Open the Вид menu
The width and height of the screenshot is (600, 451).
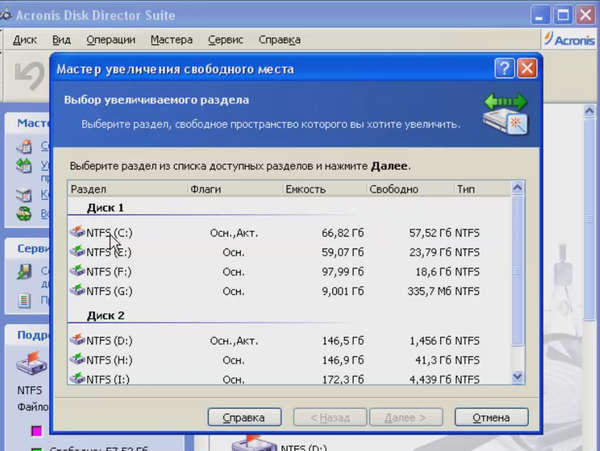coord(61,40)
